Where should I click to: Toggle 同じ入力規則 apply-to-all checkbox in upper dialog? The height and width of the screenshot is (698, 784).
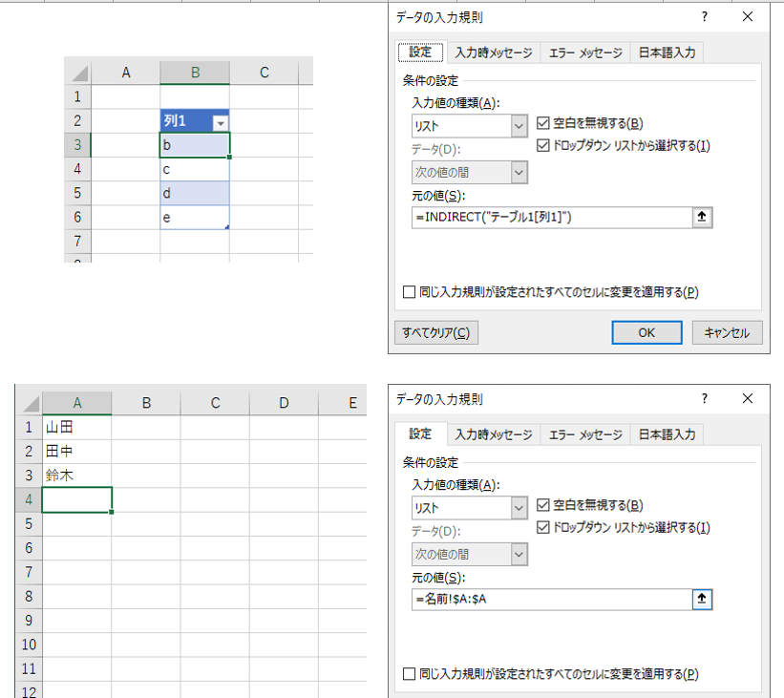point(409,292)
